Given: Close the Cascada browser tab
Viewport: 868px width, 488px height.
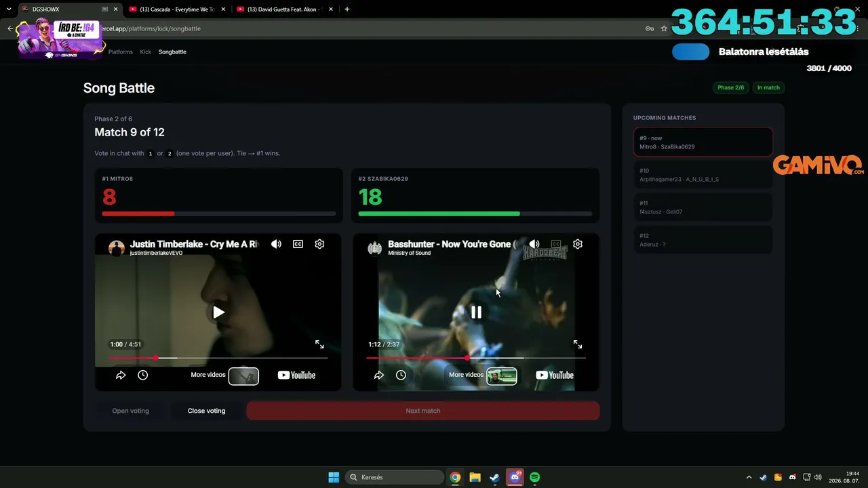Looking at the screenshot, I should click(x=223, y=9).
